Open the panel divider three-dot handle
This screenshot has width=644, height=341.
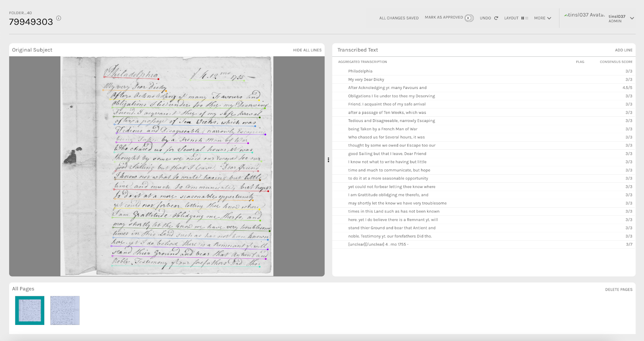pos(328,160)
